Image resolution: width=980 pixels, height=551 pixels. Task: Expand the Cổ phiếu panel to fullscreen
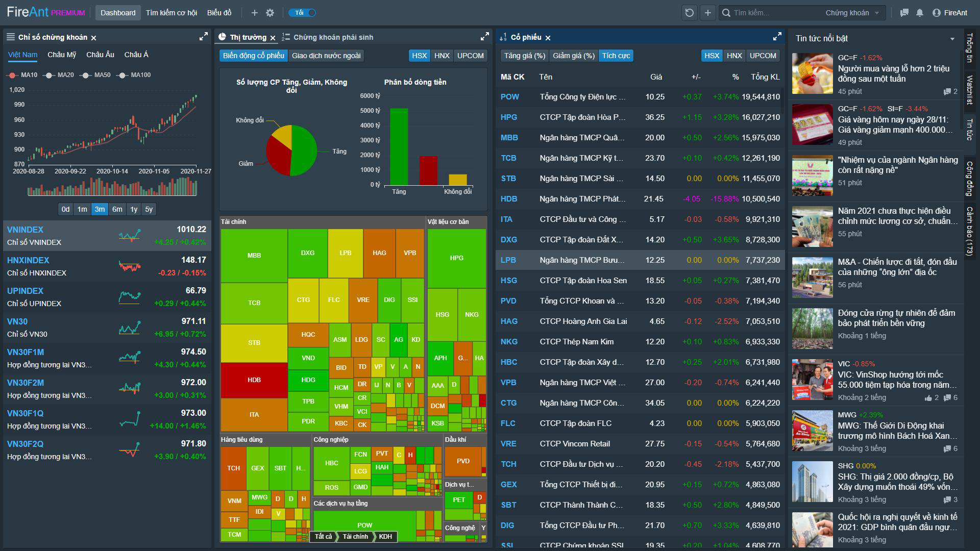click(x=777, y=37)
